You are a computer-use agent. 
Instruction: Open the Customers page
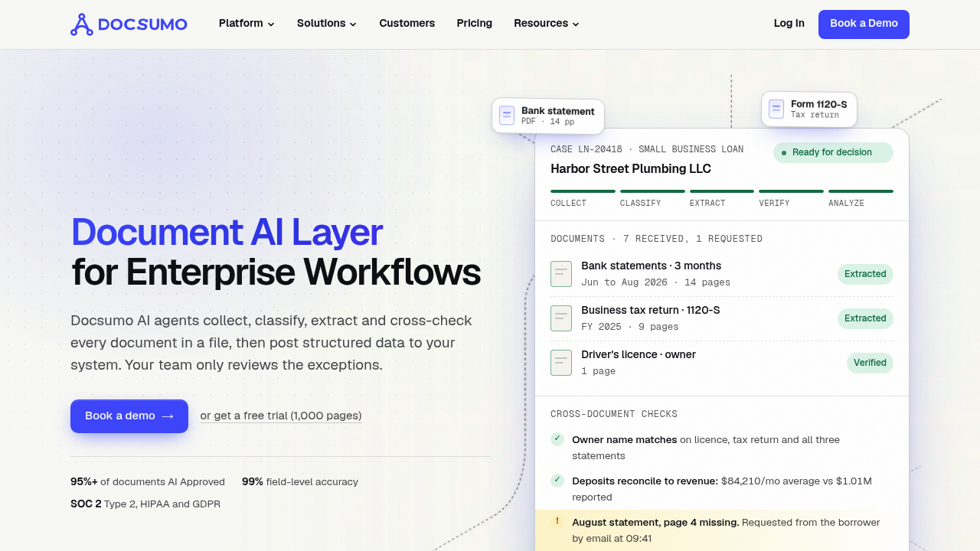(x=407, y=24)
